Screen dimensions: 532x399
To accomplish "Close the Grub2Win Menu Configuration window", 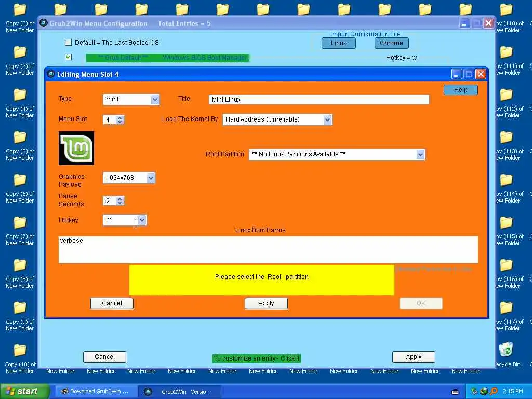I will (488, 23).
